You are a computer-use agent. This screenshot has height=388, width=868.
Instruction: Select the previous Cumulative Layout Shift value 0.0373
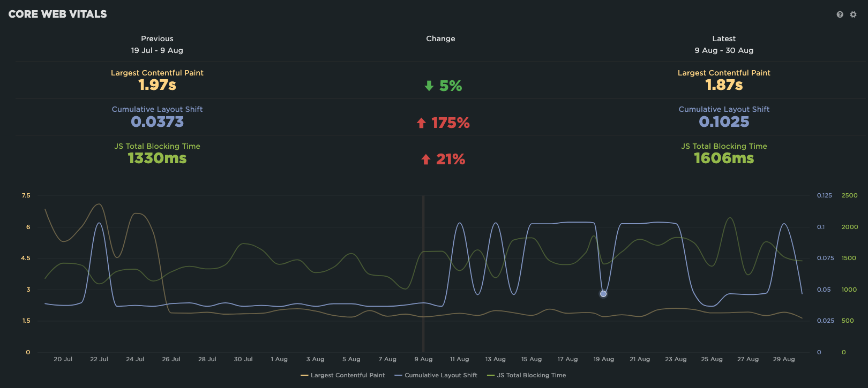[157, 122]
